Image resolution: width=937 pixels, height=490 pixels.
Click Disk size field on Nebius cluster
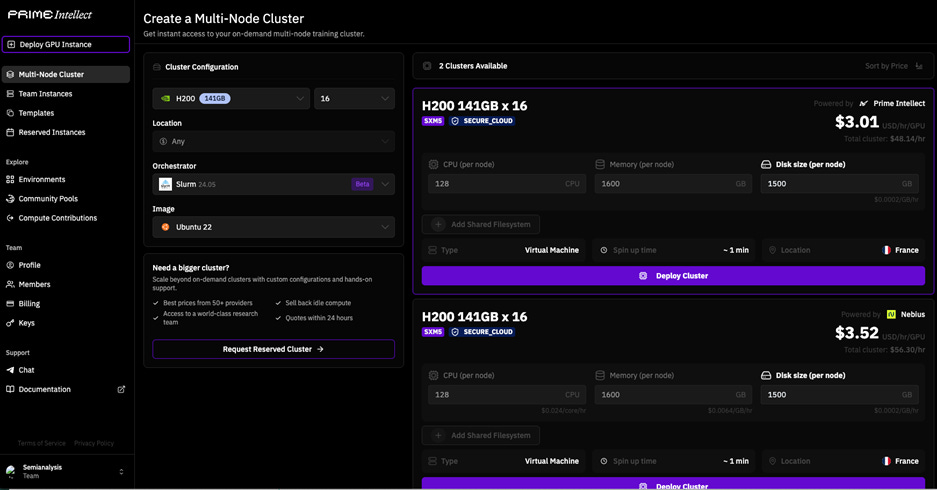coord(840,395)
